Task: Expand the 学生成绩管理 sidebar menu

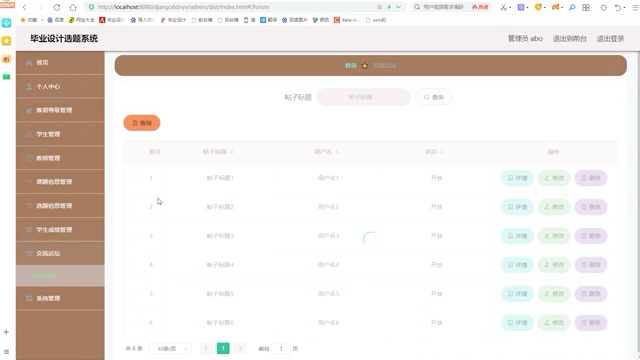Action: [60, 229]
